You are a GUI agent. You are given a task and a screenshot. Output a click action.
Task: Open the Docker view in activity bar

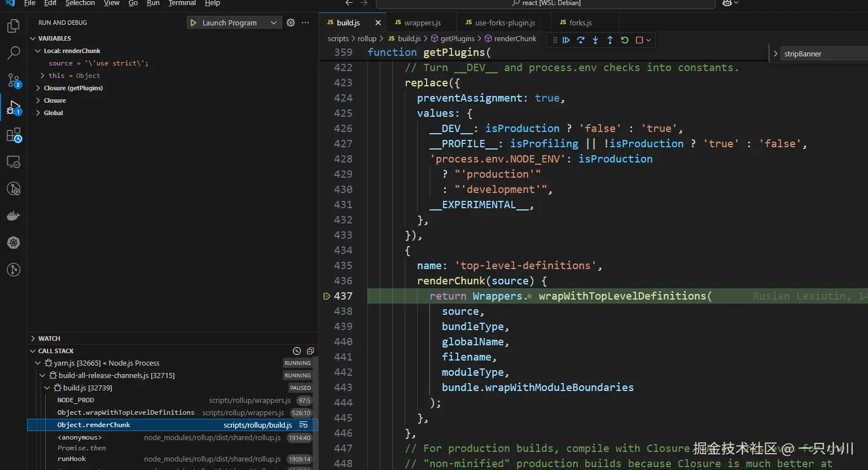pyautogui.click(x=14, y=216)
